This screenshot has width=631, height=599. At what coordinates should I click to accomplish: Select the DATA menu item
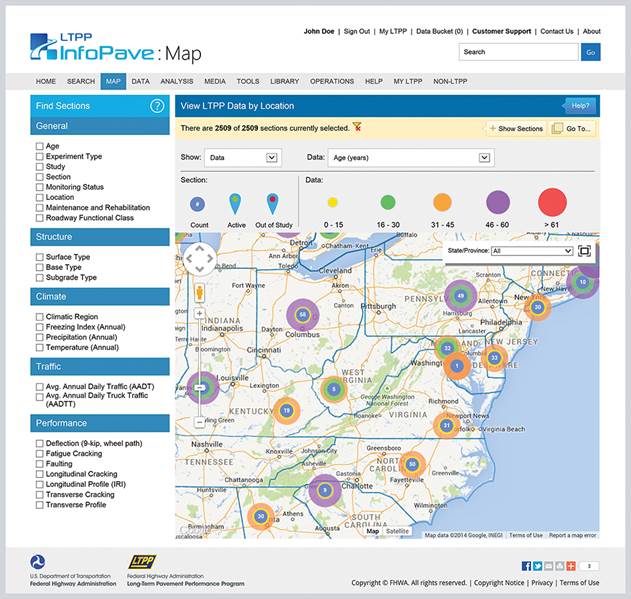[140, 81]
